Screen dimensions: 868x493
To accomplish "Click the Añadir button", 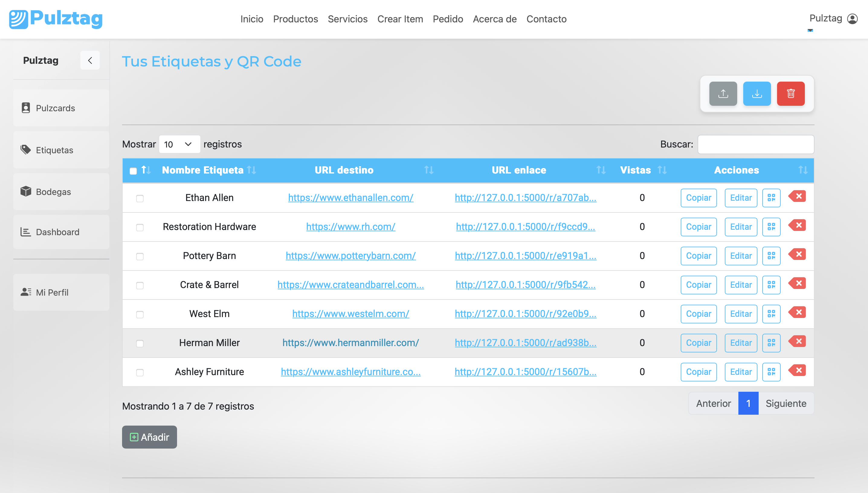I will (149, 437).
